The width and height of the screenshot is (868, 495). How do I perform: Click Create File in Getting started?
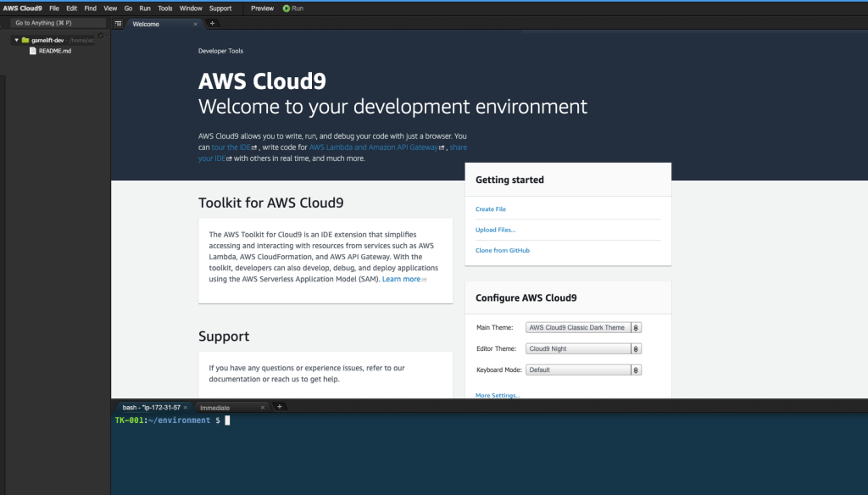coord(491,209)
